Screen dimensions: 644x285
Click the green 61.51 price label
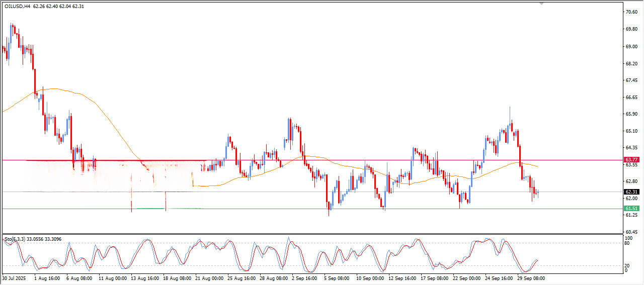pos(631,209)
